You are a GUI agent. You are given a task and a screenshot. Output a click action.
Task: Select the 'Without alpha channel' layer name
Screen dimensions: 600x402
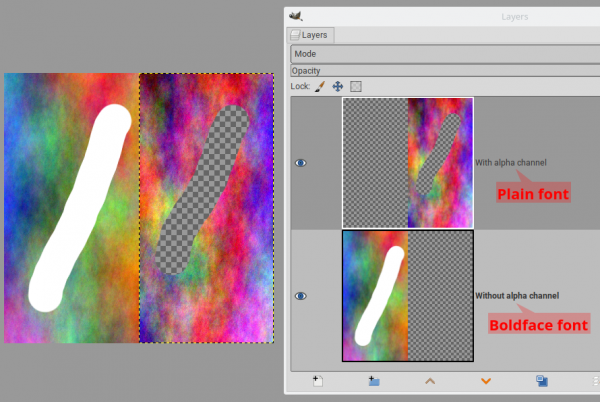(517, 296)
